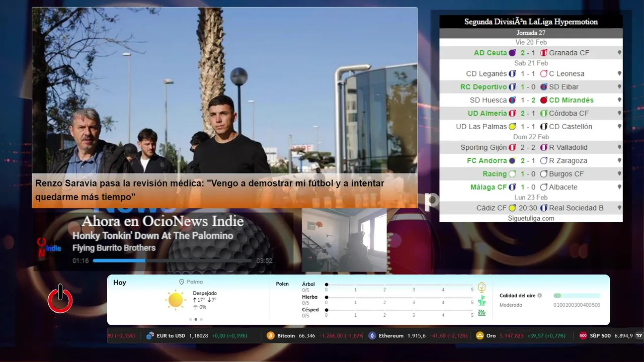Click the Segunda División LaLiga Hypermotion title

(531, 22)
